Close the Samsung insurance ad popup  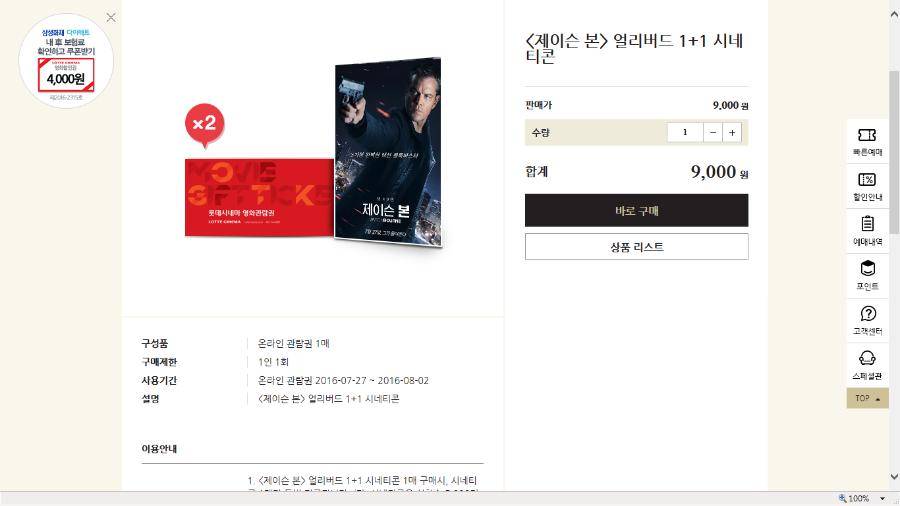[x=111, y=18]
